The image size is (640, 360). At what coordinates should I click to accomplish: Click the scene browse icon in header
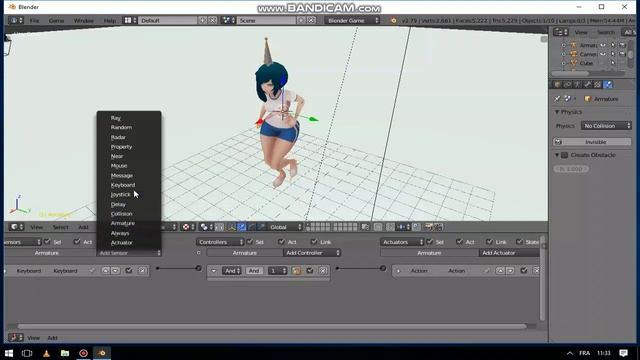click(x=228, y=20)
